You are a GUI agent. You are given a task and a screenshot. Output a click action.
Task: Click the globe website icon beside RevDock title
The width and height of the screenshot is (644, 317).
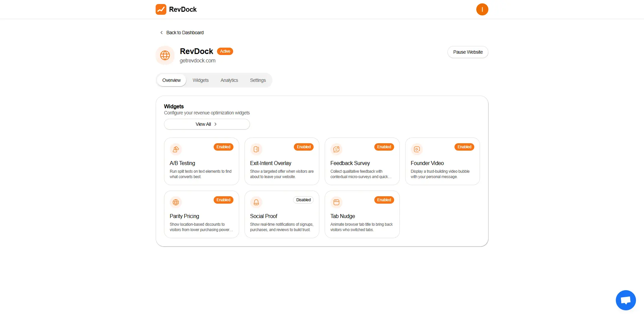point(165,55)
